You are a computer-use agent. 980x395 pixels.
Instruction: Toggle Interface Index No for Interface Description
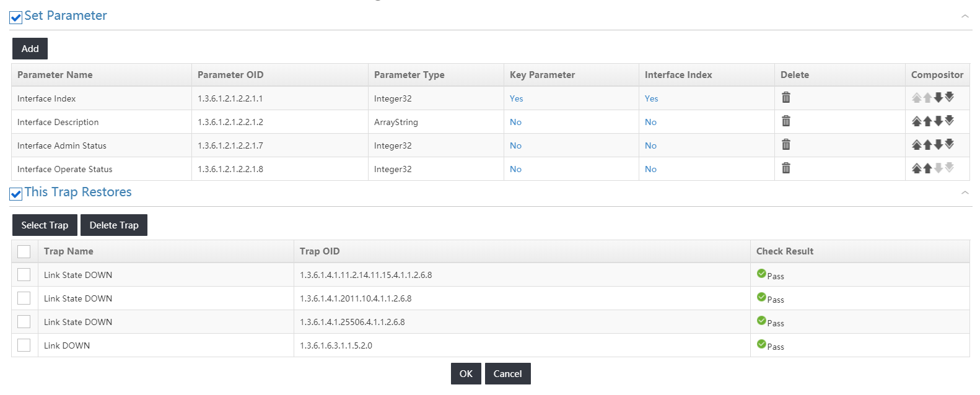650,122
